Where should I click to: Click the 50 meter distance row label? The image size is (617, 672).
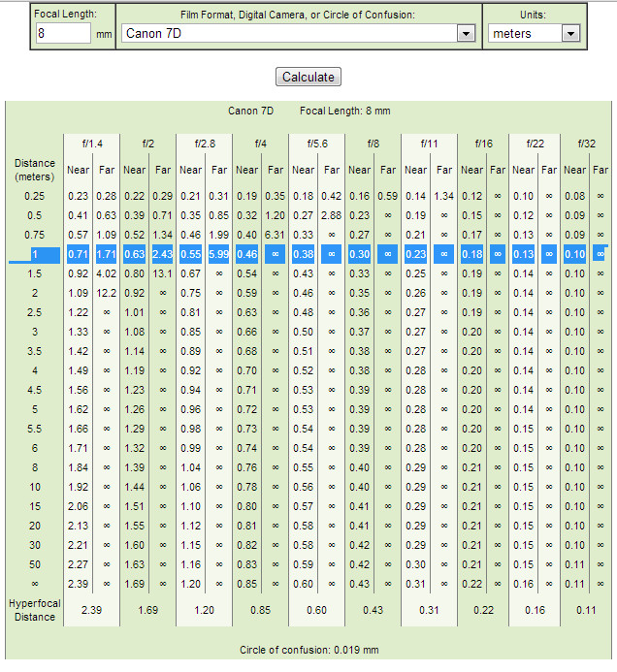pyautogui.click(x=34, y=564)
